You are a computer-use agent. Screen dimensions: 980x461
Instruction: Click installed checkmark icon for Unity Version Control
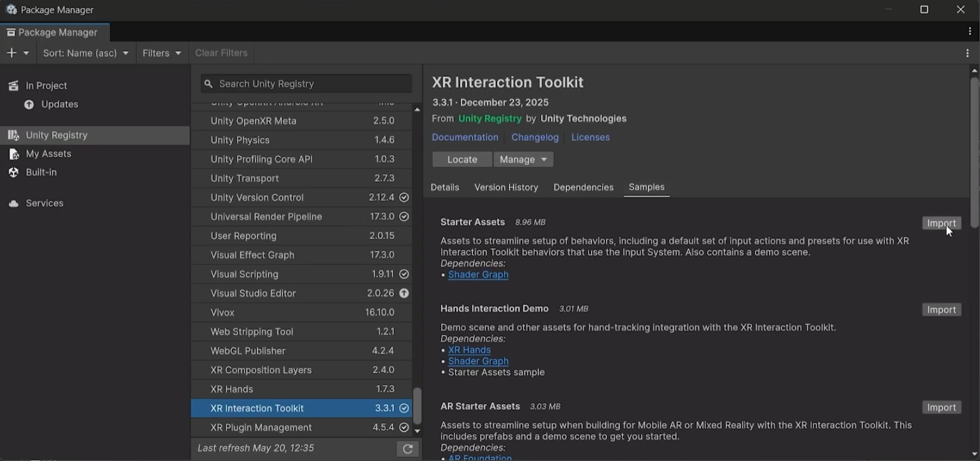coord(404,198)
